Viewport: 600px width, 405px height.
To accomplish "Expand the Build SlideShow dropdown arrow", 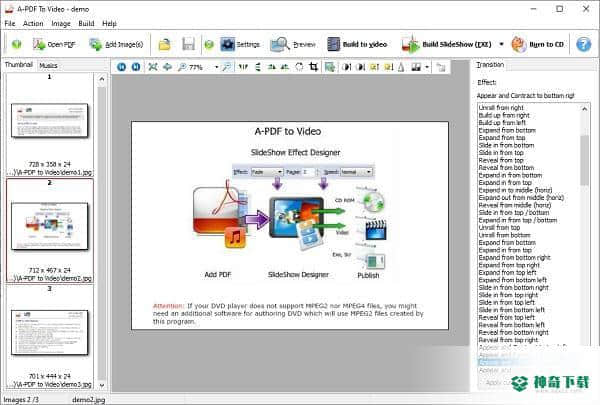I will coord(501,44).
